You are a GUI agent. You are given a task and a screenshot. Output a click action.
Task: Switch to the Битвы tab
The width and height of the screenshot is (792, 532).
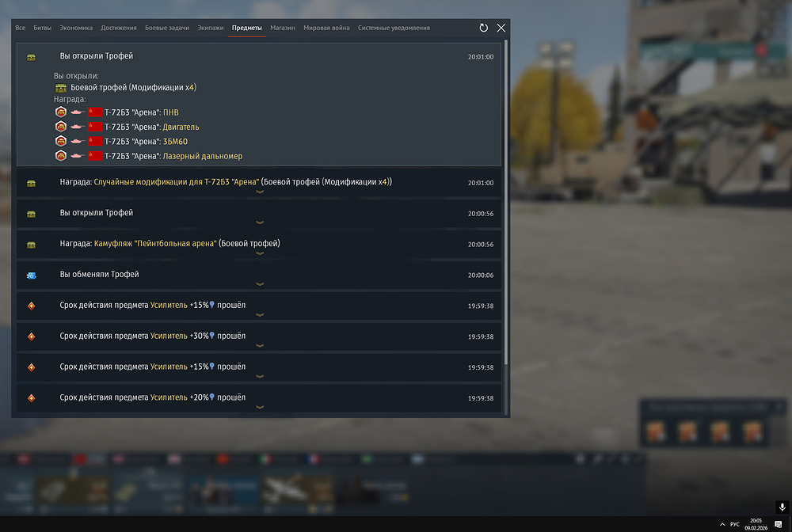(x=42, y=28)
